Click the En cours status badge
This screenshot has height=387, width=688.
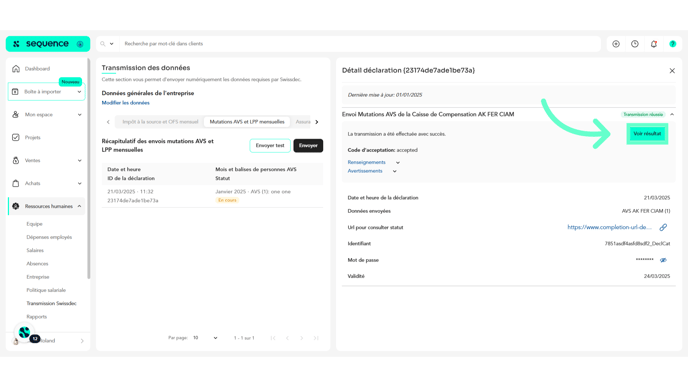click(x=227, y=200)
